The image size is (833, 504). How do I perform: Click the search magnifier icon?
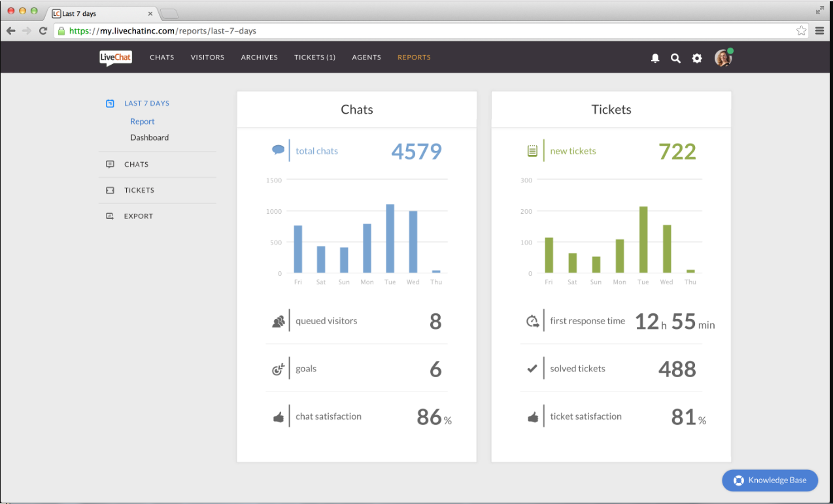675,58
